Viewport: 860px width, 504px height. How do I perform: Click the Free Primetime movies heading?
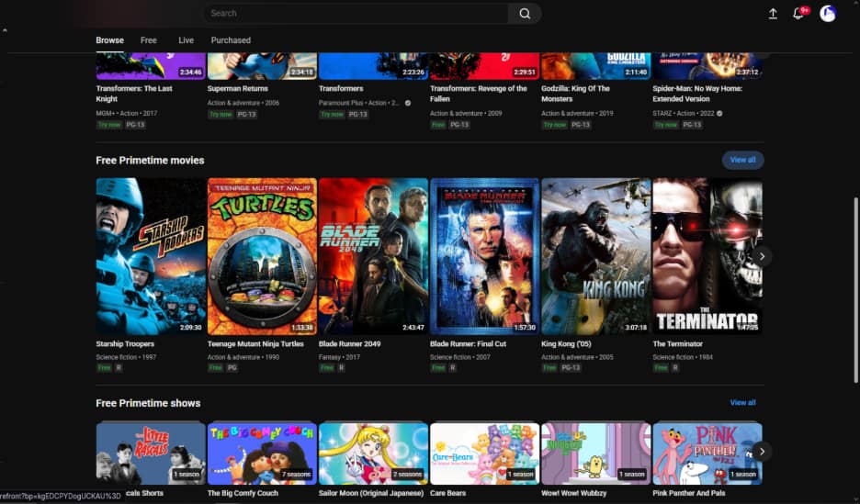pos(150,160)
